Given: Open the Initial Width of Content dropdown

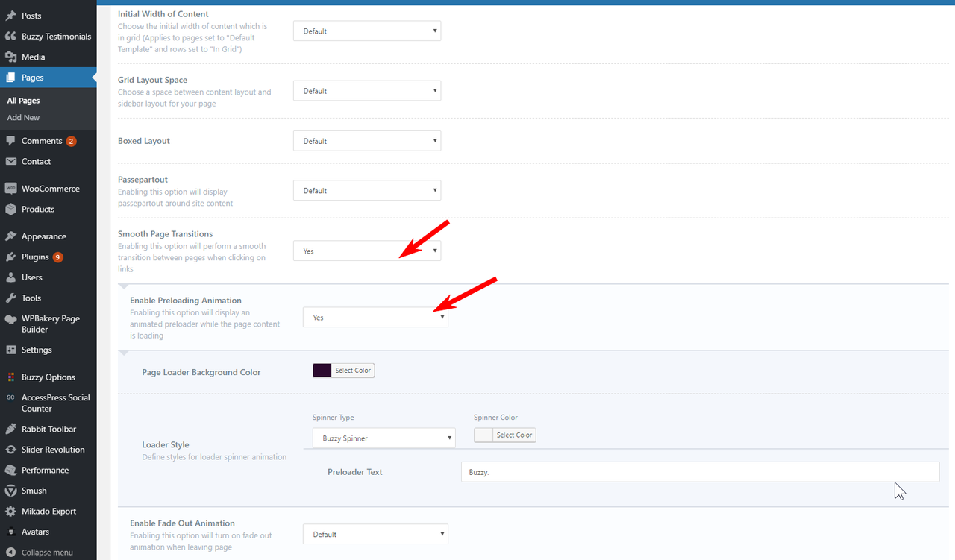Looking at the screenshot, I should point(367,31).
